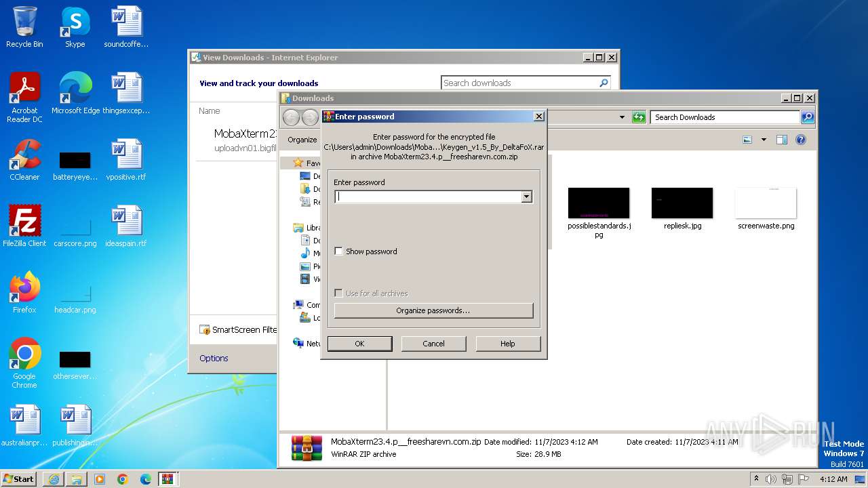Open File Explorer from taskbar

click(77, 479)
